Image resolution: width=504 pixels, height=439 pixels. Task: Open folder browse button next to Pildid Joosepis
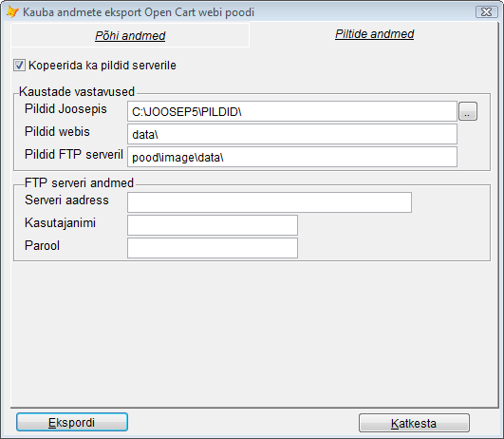point(468,111)
